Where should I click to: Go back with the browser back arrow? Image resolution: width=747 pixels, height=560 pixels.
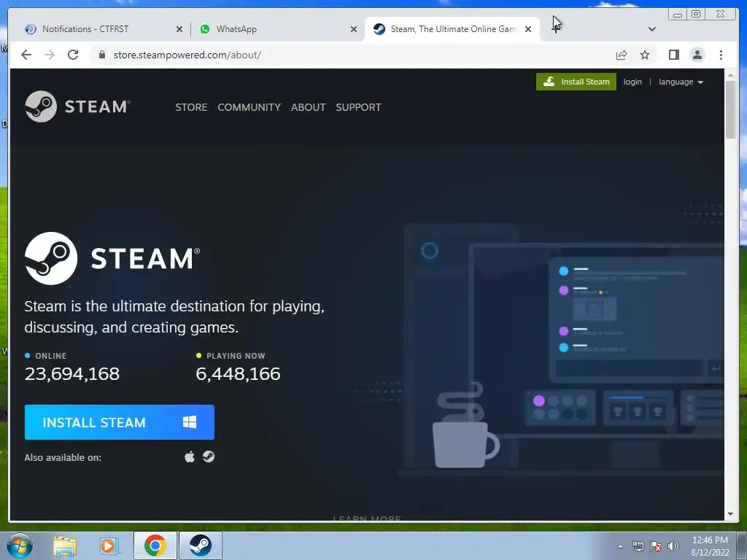pos(26,55)
